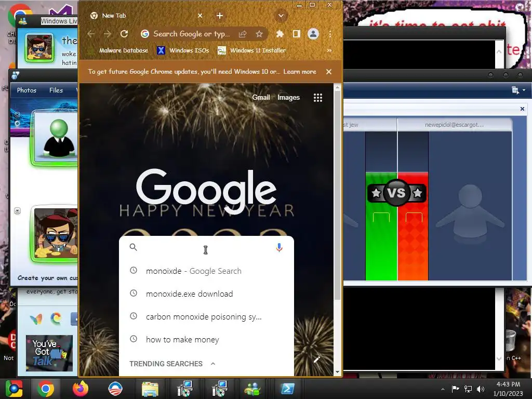
Task: Open the Photos tab in Messenger window
Action: click(x=27, y=90)
